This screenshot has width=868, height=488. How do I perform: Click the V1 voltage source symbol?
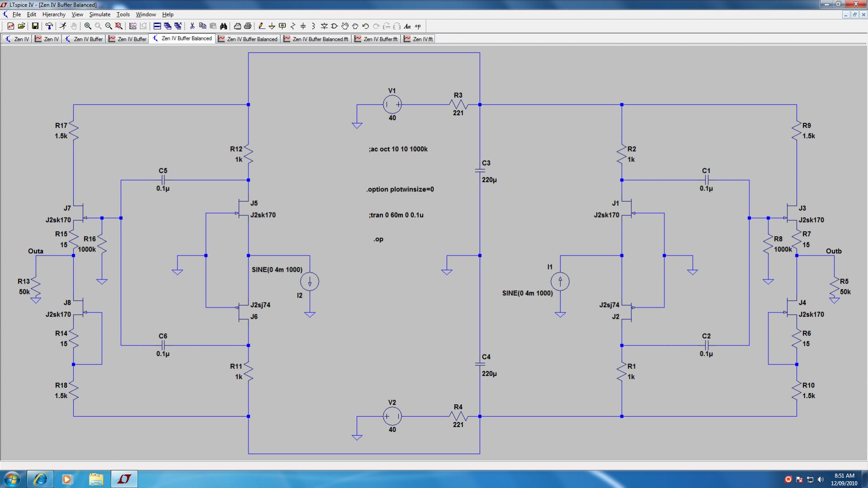[392, 104]
